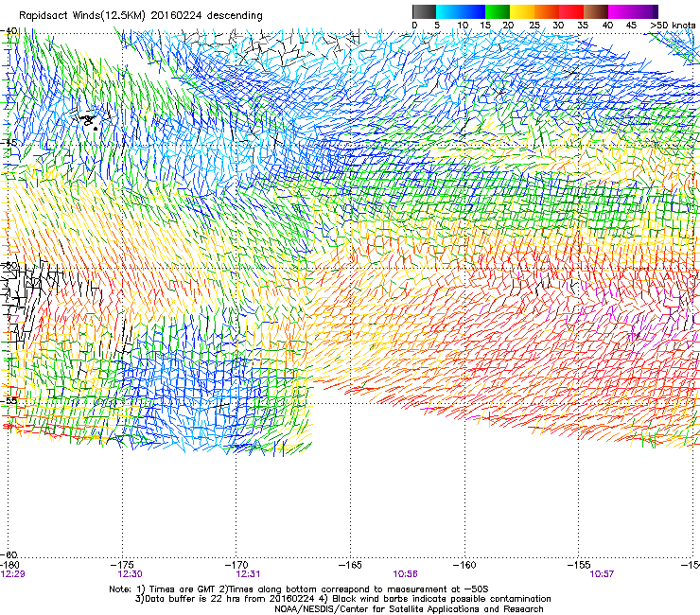The image size is (700, 615).
Task: Click the -165 longitude axis label
Action: coord(350,565)
